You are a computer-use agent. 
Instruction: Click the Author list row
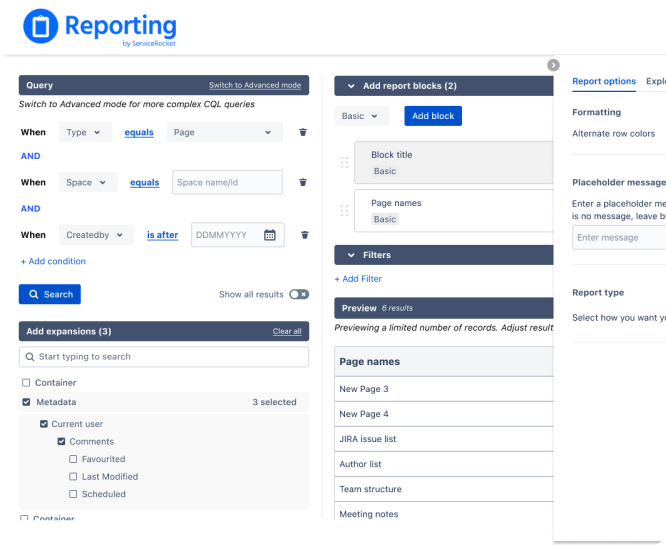click(x=444, y=464)
